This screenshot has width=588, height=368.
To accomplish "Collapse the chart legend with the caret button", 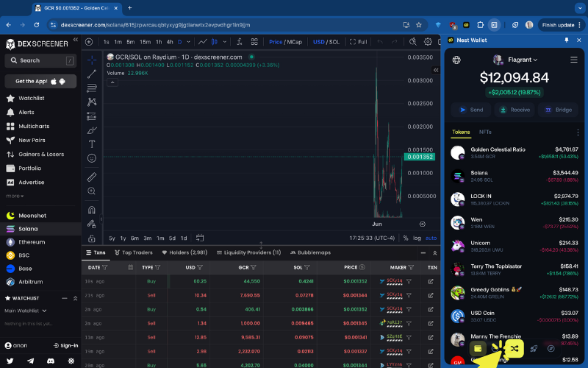I will [112, 82].
